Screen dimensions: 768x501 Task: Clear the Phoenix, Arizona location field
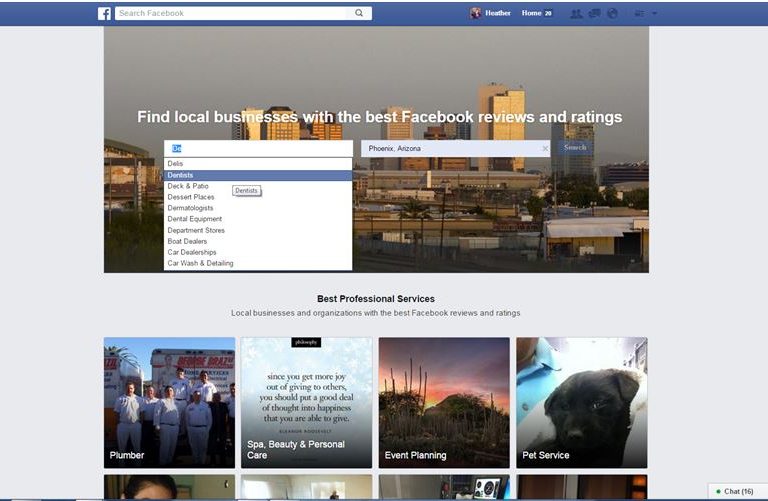[545, 148]
